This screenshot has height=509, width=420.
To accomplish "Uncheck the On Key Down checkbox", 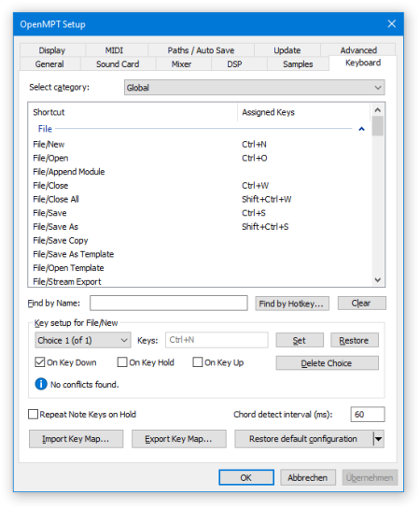I will click(39, 362).
